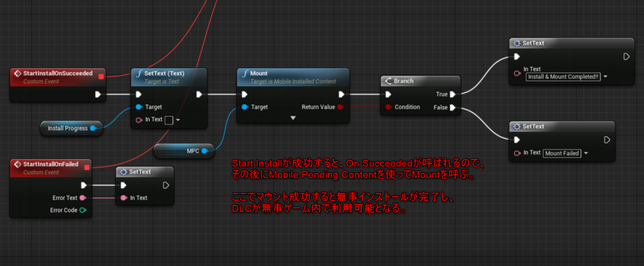644x266 pixels.
Task: Select the Install Progress variable node
Action: [x=71, y=128]
